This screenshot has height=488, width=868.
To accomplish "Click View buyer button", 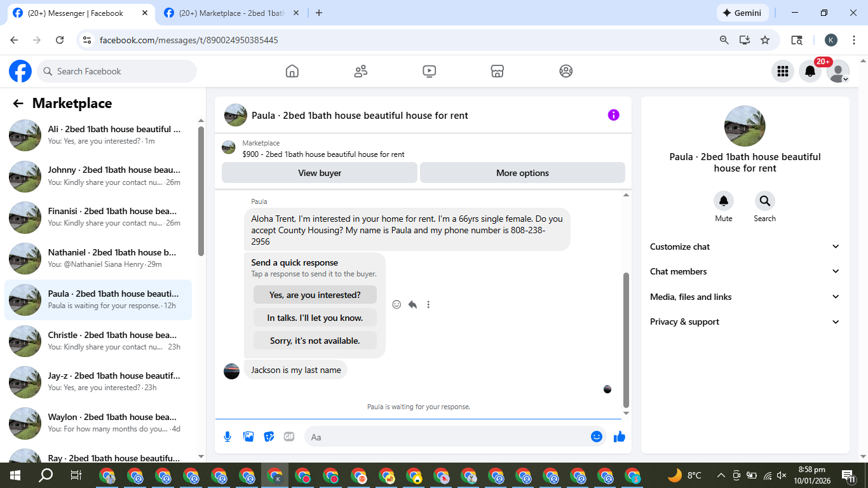I will point(320,173).
